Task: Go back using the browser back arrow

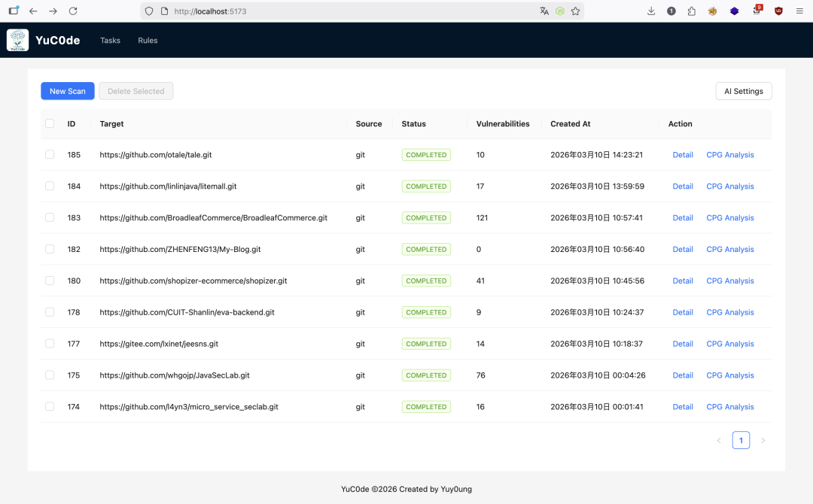Action: pos(33,11)
